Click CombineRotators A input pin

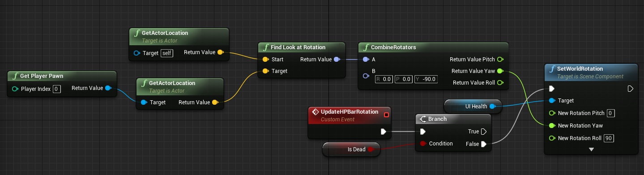coord(366,59)
